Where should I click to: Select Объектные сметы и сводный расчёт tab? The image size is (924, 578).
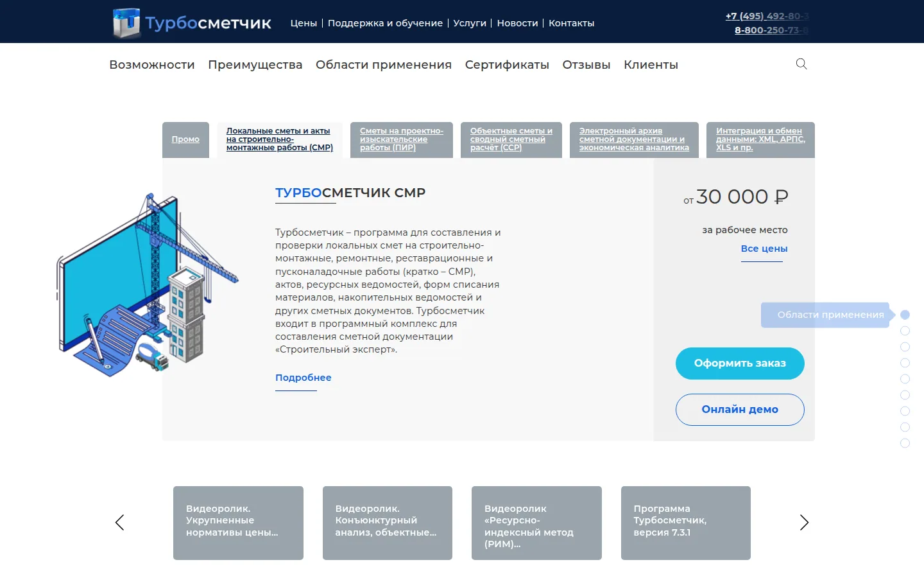click(x=511, y=139)
